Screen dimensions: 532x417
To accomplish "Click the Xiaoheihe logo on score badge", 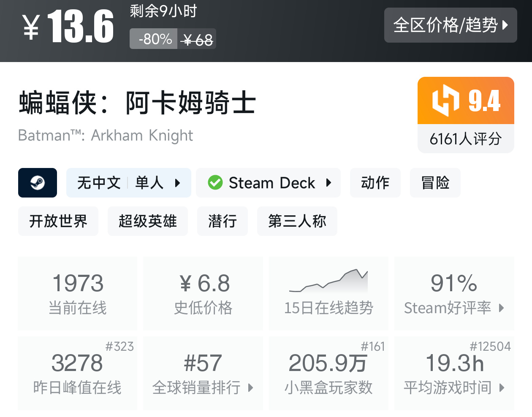I will (445, 100).
